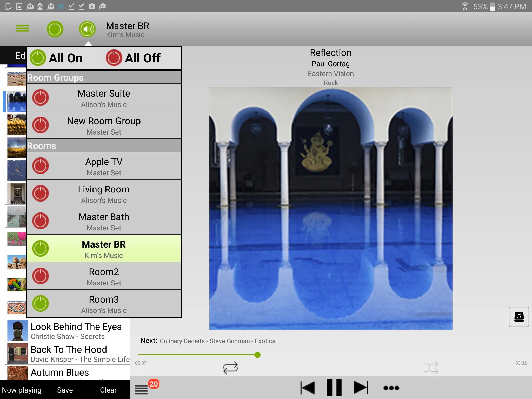Tap the Reflection album artwork
This screenshot has height=399, width=532.
[x=331, y=208]
